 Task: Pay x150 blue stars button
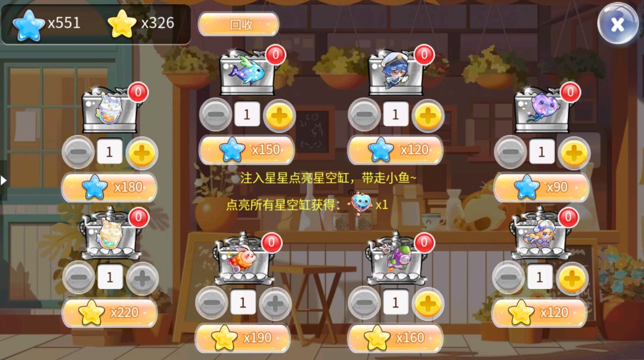click(x=246, y=150)
